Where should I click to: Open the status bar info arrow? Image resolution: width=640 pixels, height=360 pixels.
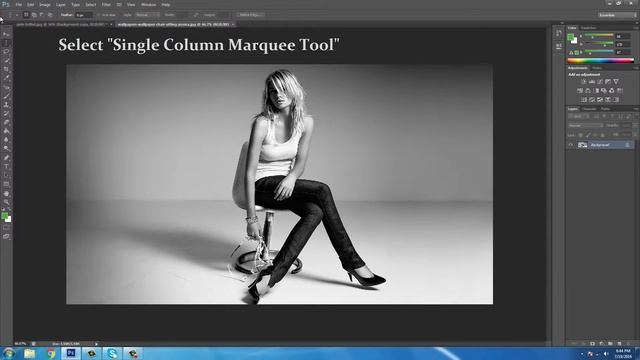96,344
